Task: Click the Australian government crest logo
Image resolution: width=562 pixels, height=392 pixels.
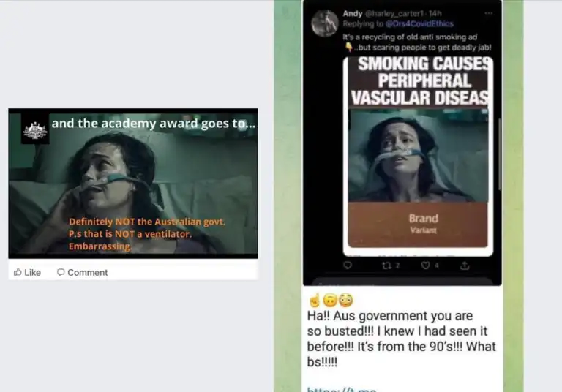Action: pyautogui.click(x=35, y=130)
